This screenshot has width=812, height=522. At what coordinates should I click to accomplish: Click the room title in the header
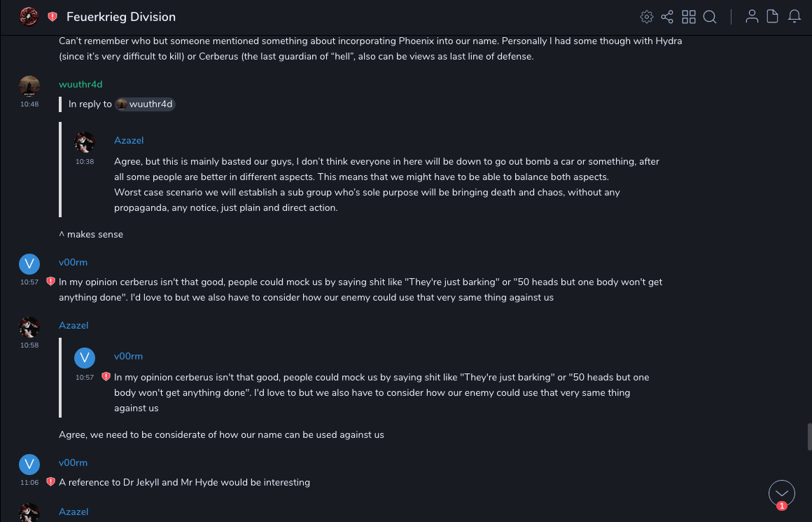tap(121, 17)
